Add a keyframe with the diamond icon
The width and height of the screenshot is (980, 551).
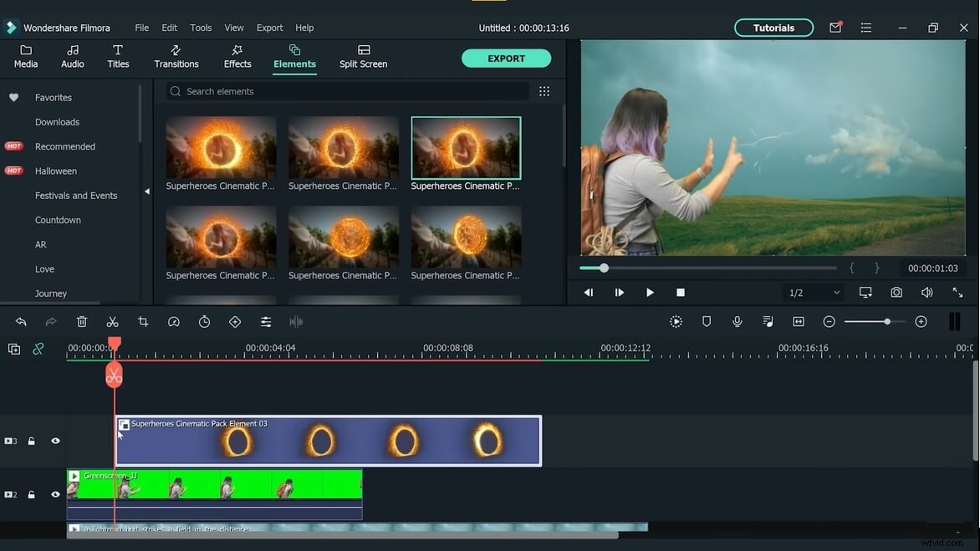(x=235, y=321)
